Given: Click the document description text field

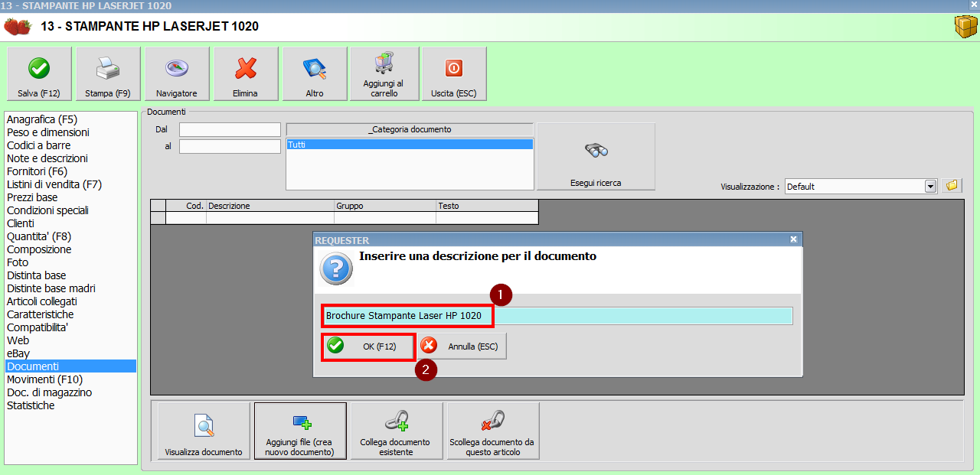Looking at the screenshot, I should pos(557,315).
